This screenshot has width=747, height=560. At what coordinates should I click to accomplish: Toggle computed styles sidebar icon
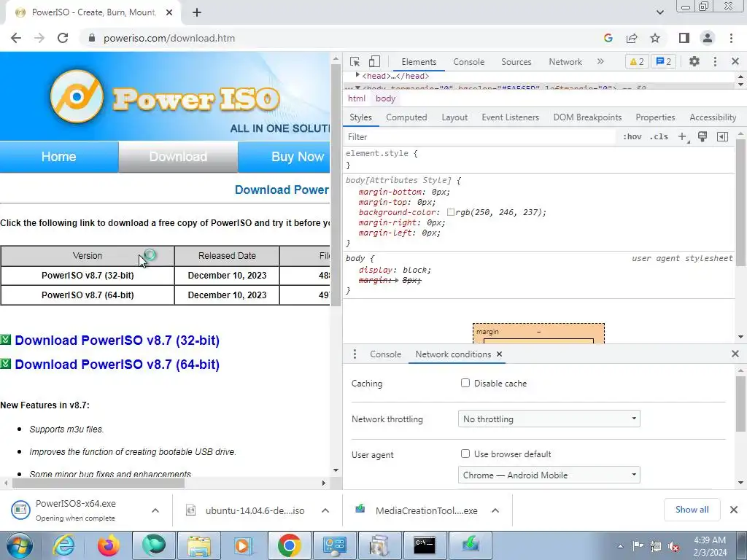click(722, 136)
